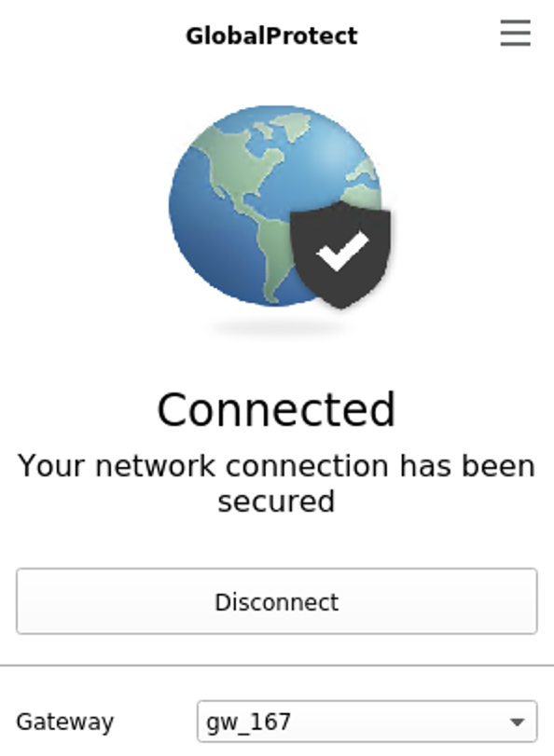
Task: Click the Connected status heading
Action: pos(276,409)
